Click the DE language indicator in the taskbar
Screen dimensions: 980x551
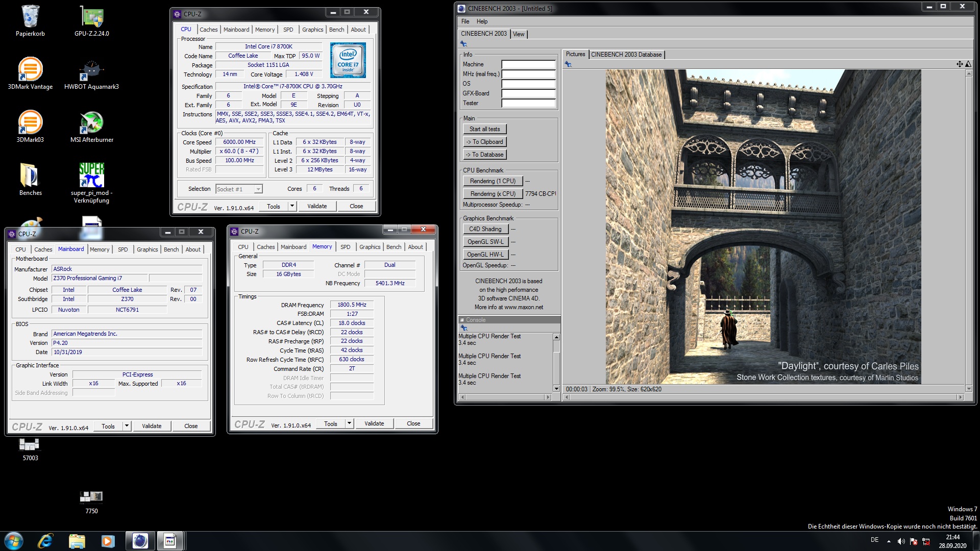[x=874, y=540]
